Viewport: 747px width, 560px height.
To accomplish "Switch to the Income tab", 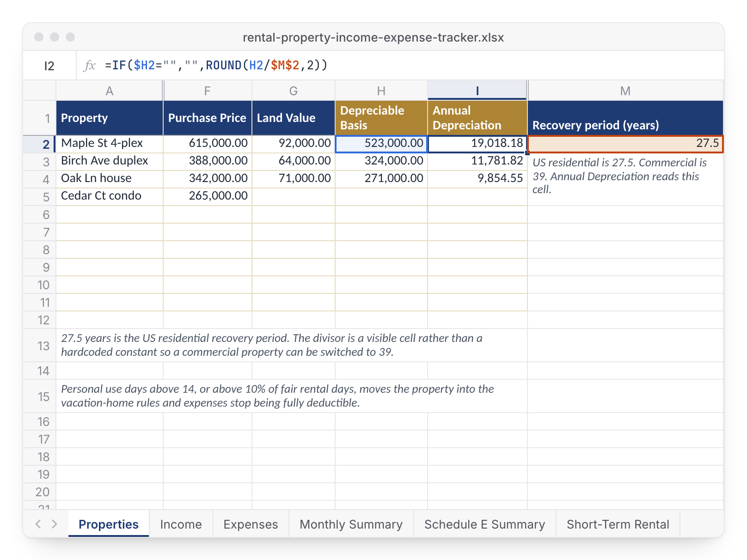I will coord(181,524).
